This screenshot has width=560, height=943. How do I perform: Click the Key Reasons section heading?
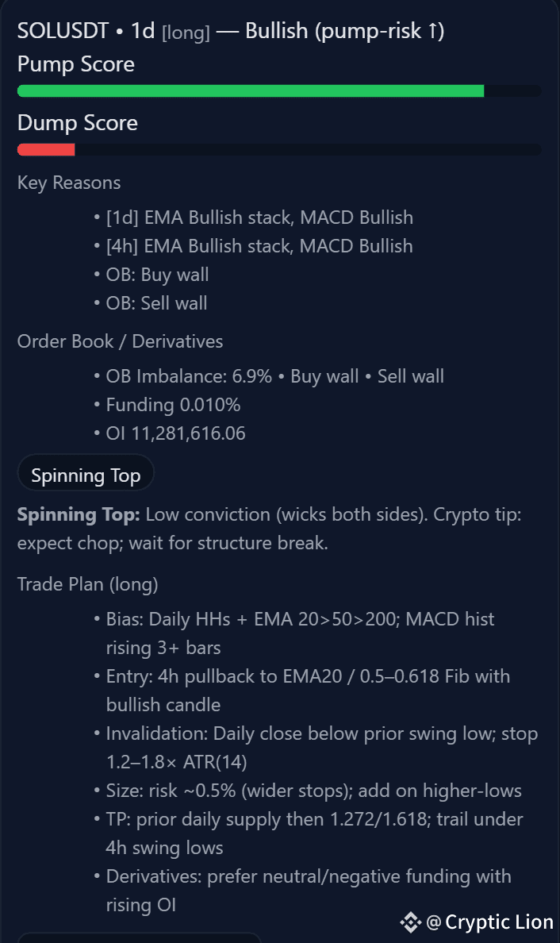(x=69, y=183)
